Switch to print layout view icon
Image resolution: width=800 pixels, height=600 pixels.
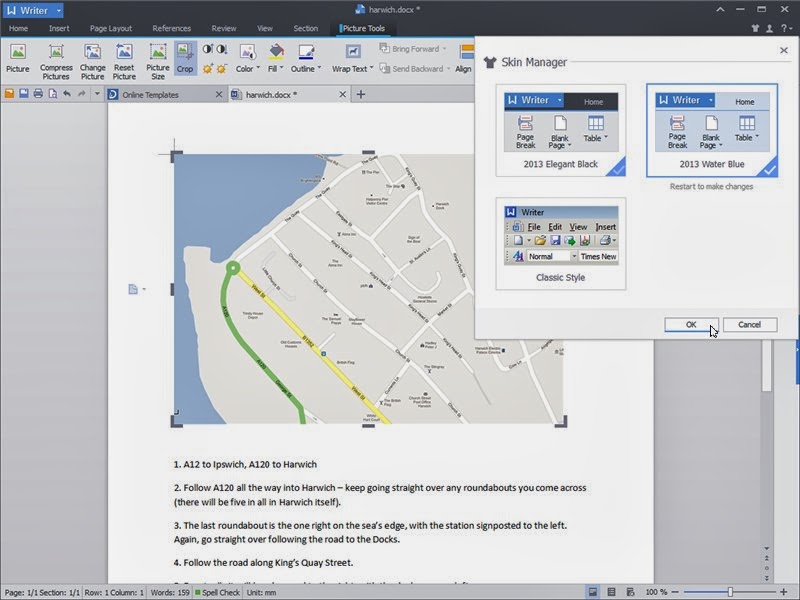point(593,592)
